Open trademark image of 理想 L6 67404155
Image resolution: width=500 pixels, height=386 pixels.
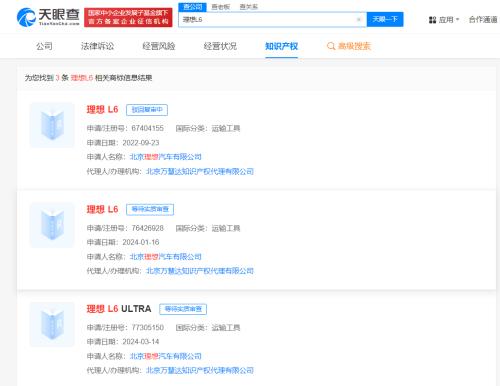point(52,125)
